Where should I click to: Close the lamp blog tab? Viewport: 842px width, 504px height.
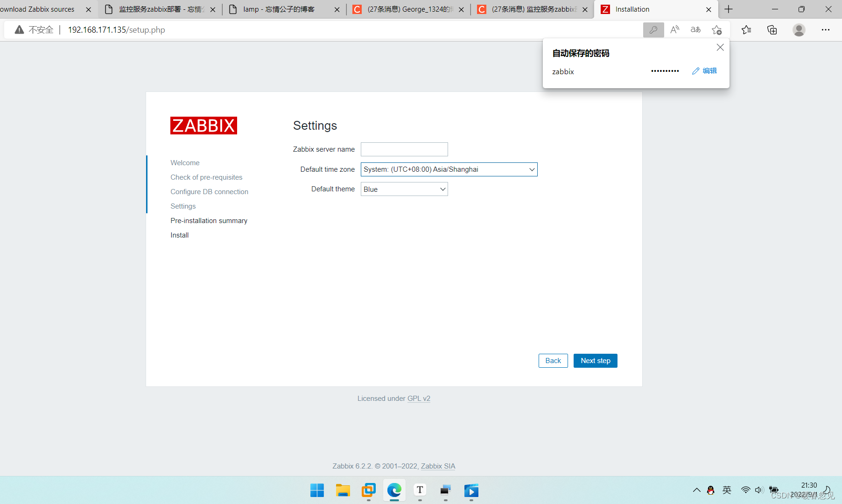coord(337,9)
